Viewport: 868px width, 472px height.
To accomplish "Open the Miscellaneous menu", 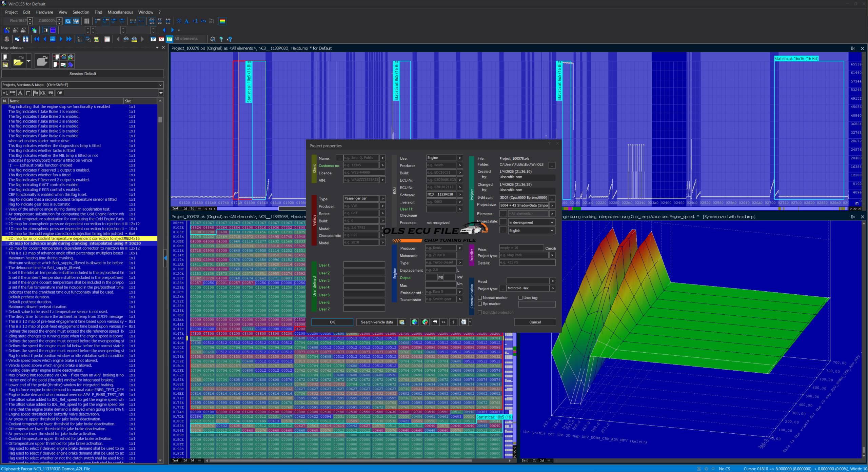I will click(120, 12).
